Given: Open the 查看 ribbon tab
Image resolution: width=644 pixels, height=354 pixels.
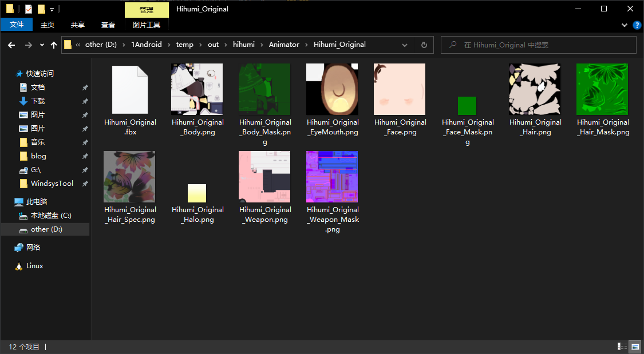Looking at the screenshot, I should [x=108, y=25].
